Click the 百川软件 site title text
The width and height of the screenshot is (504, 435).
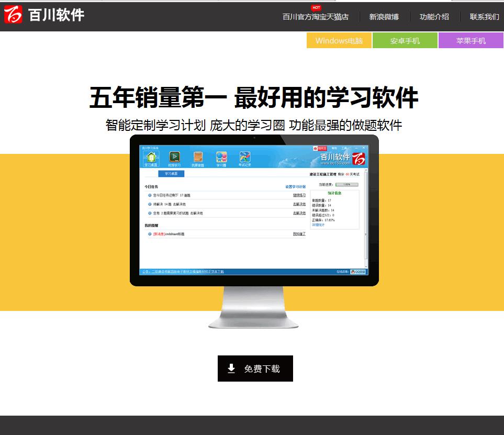pyautogui.click(x=56, y=15)
